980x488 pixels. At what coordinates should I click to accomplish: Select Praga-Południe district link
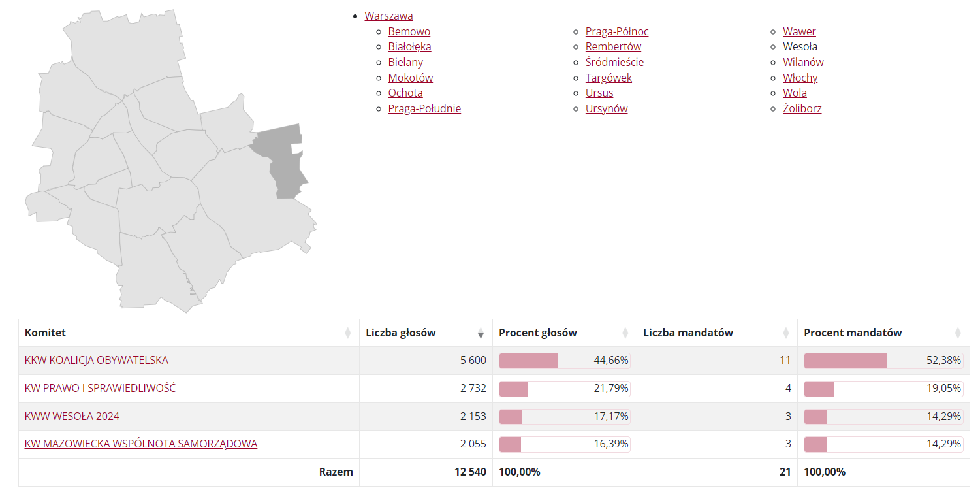[424, 108]
